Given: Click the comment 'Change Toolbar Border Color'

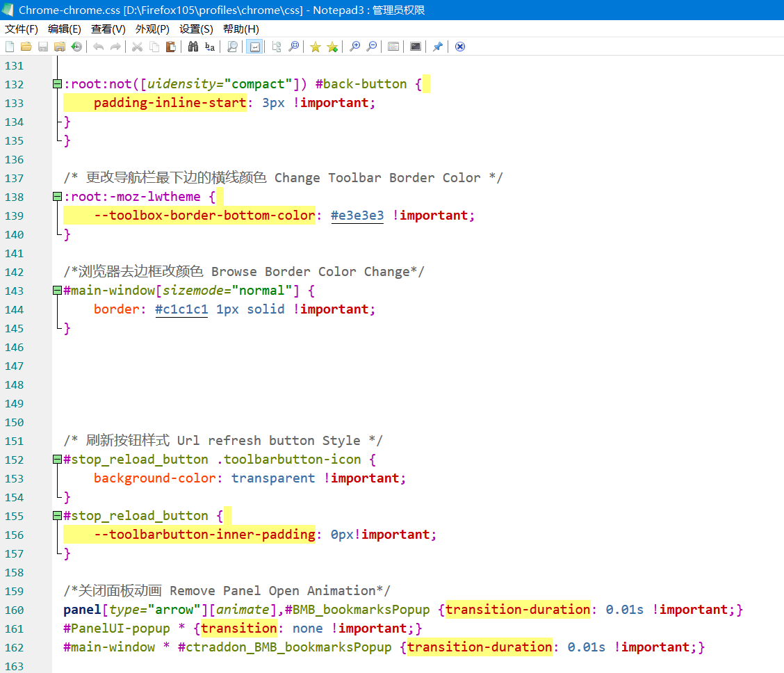Looking at the screenshot, I should [x=377, y=178].
